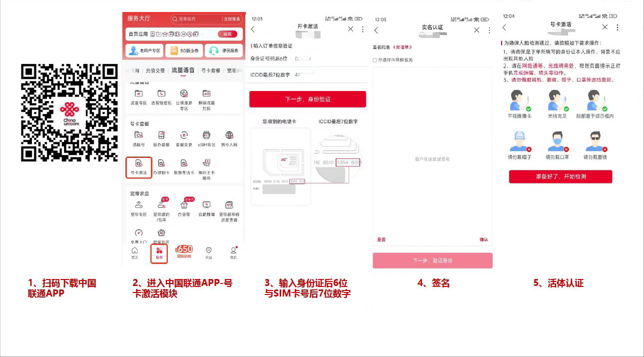644x357 pixels.
Task: Tick 开通呼叫转移服务 radio option
Action: pyautogui.click(x=375, y=60)
